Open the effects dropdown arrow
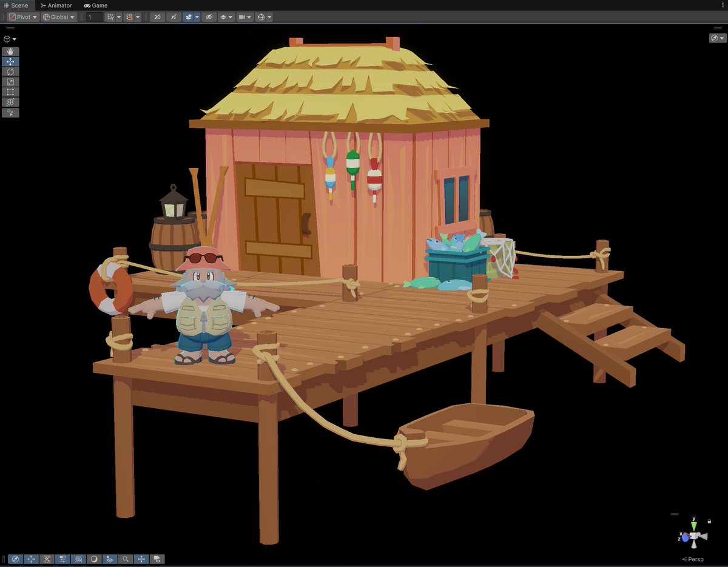Viewport: 728px width, 567px height. tap(197, 17)
